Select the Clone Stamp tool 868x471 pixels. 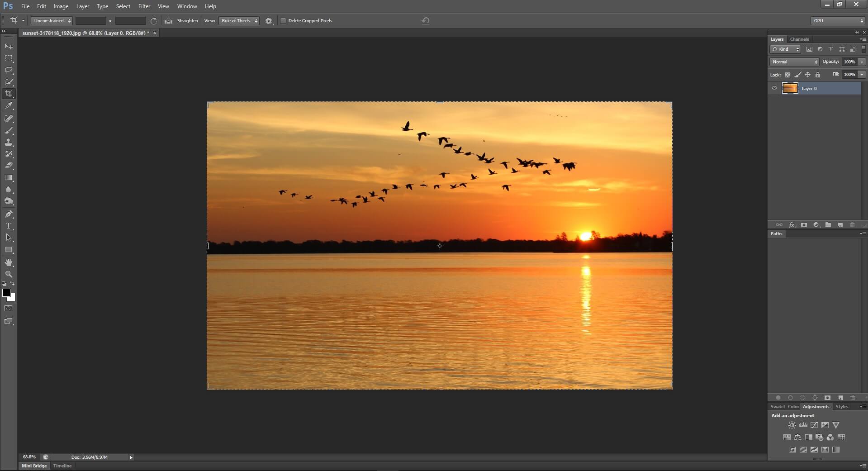(9, 142)
